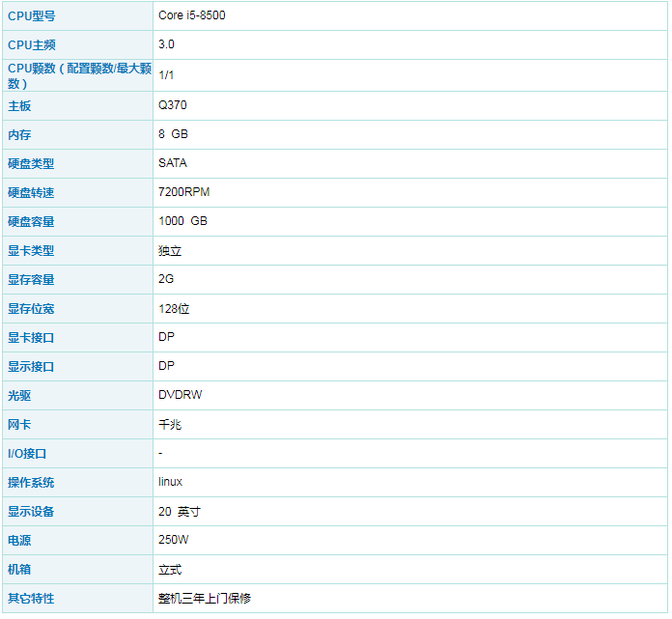Select the 'Q370' motherboard value

(x=173, y=105)
